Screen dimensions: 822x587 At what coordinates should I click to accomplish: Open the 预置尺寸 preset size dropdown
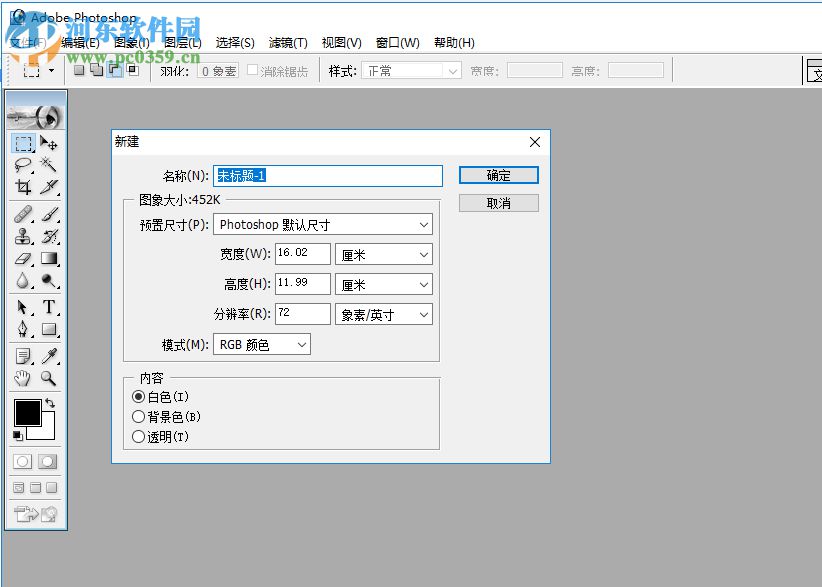(x=325, y=224)
